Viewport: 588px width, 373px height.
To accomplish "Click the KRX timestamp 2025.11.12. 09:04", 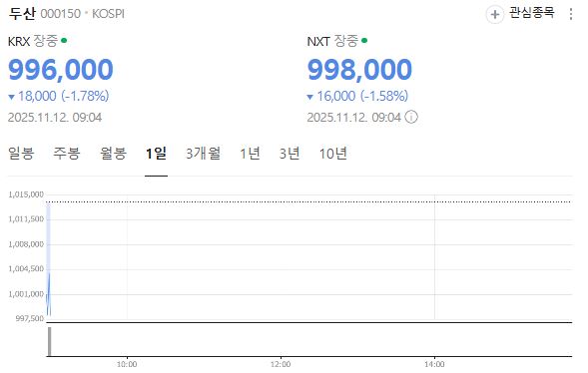I will coord(55,118).
